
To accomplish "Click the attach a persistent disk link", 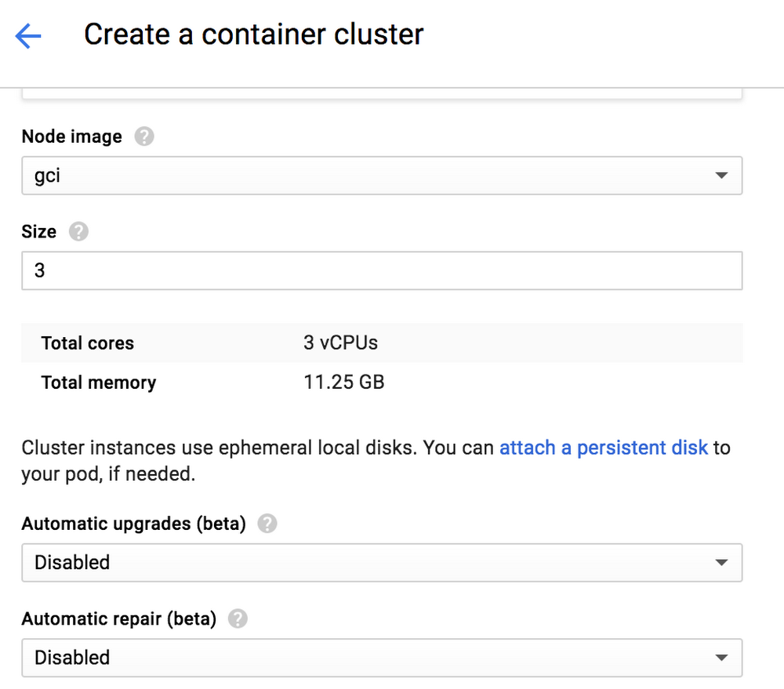I will pos(603,448).
